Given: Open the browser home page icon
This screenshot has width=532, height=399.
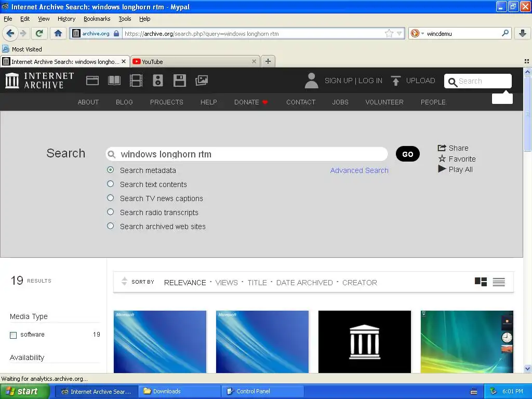Looking at the screenshot, I should tap(58, 33).
